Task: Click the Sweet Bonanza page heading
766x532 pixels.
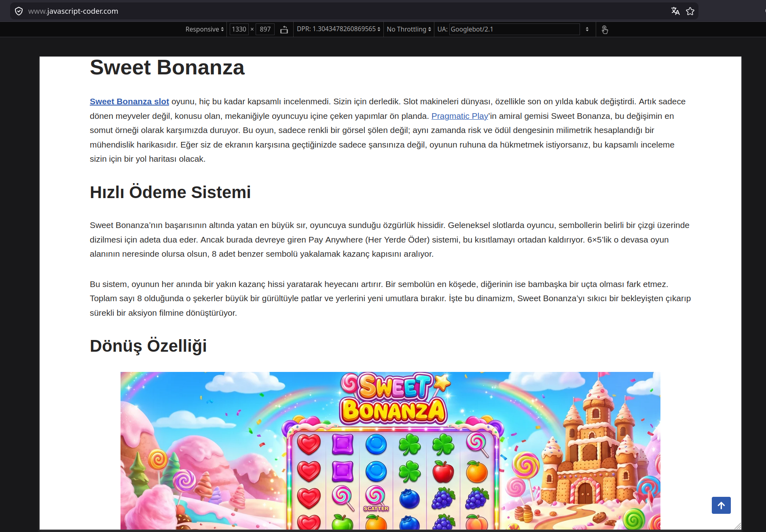Action: pos(167,68)
